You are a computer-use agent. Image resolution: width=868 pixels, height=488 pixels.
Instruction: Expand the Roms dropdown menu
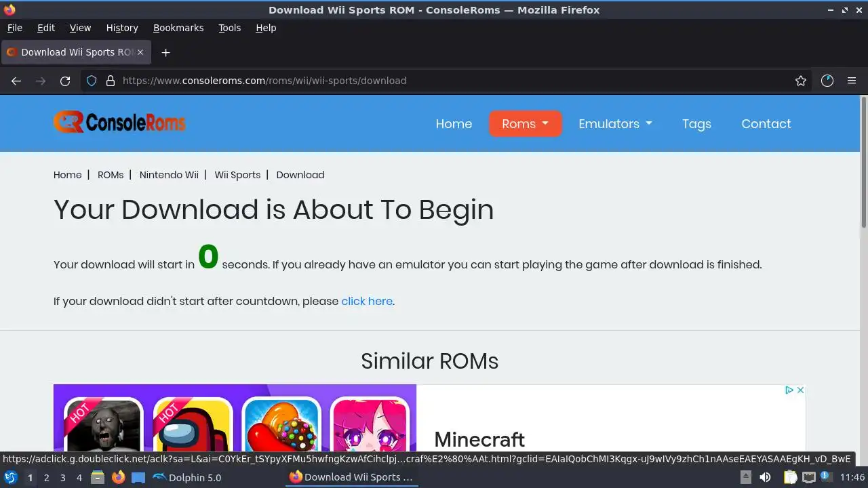click(526, 123)
